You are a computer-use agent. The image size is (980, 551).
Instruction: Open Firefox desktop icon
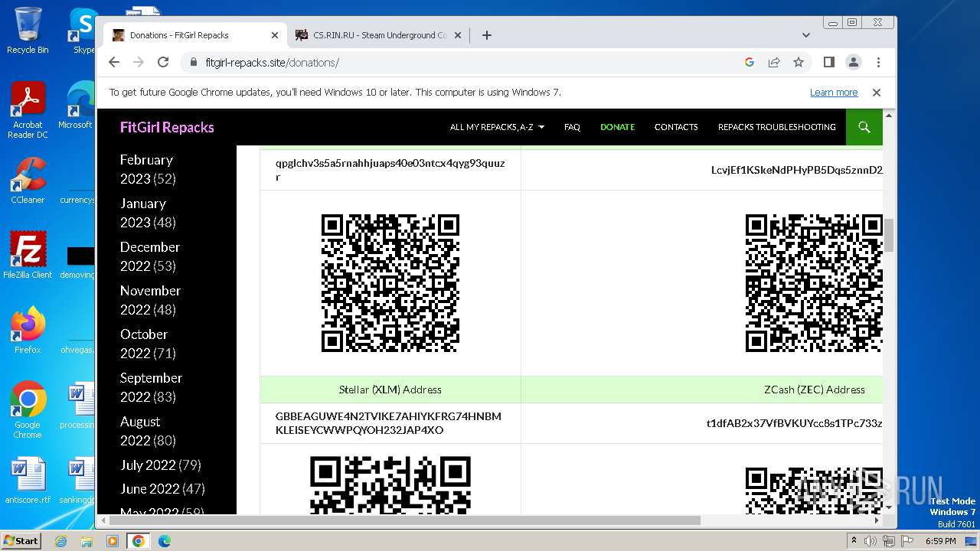coord(28,330)
